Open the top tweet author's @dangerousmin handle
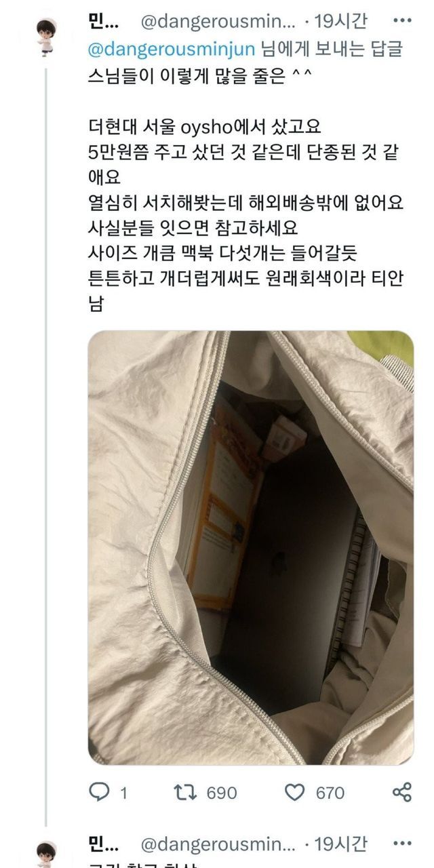434x868 pixels. point(218,22)
